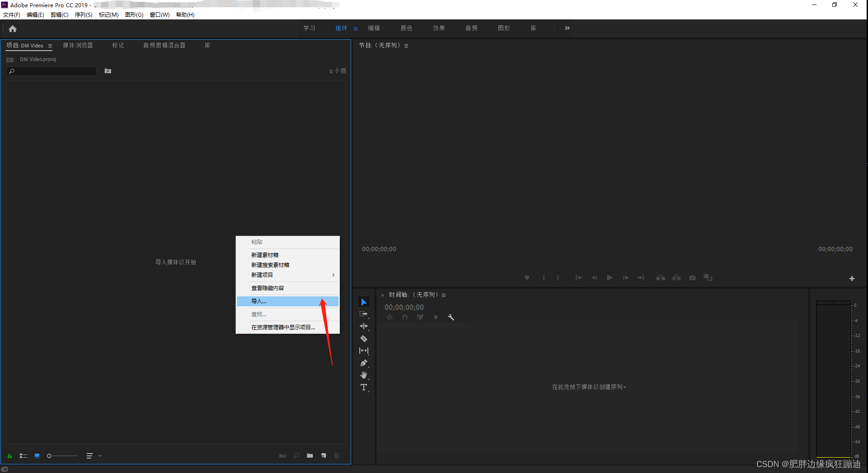This screenshot has height=473, width=868.
Task: Click Automate to Sequence icon
Action: click(x=283, y=456)
